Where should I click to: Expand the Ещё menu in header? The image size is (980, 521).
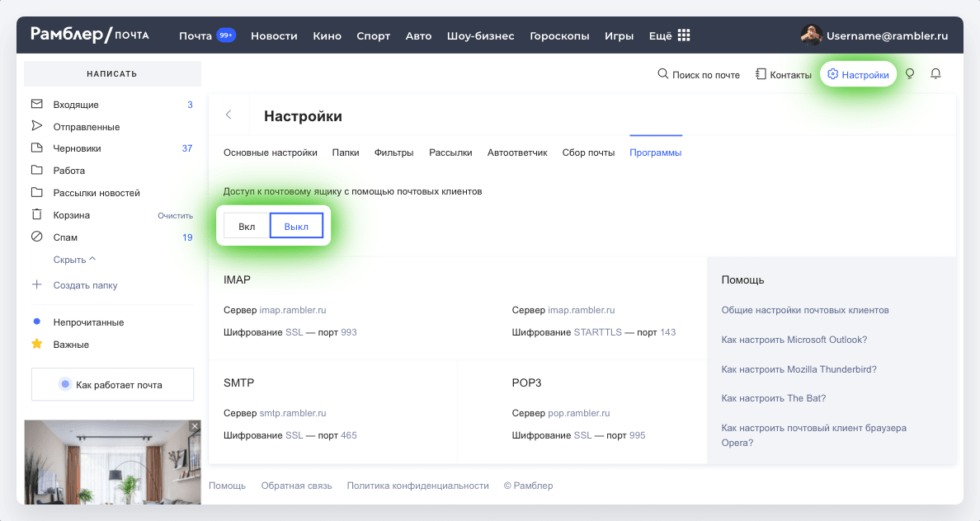[660, 35]
